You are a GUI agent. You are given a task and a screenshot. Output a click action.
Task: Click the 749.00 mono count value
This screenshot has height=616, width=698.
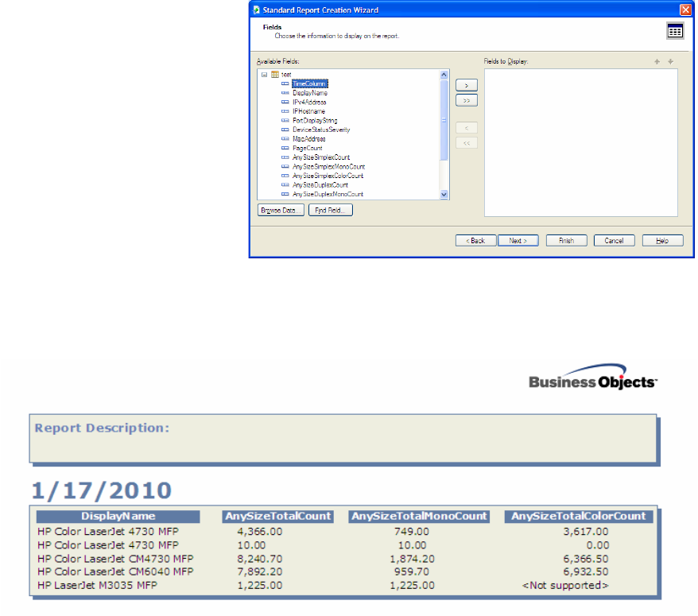tap(412, 532)
